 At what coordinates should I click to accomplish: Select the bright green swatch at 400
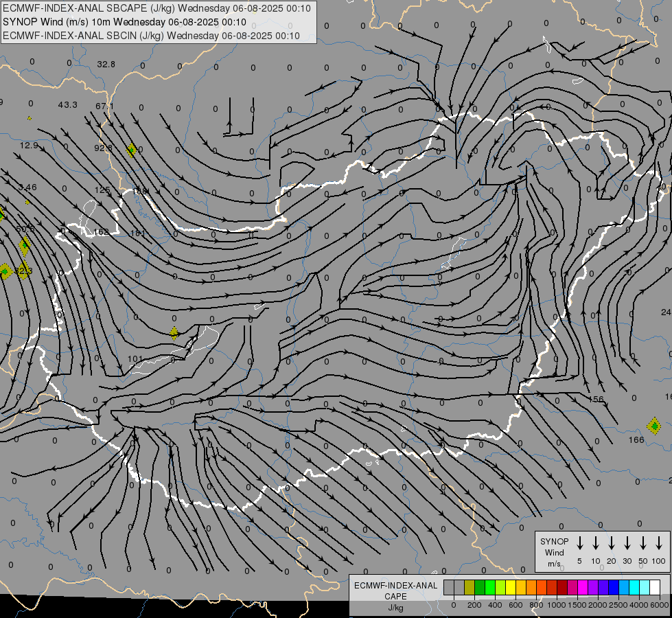point(490,587)
